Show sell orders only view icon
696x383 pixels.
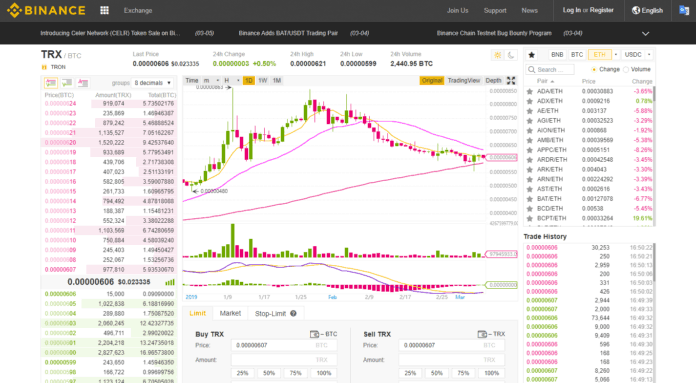coord(83,83)
